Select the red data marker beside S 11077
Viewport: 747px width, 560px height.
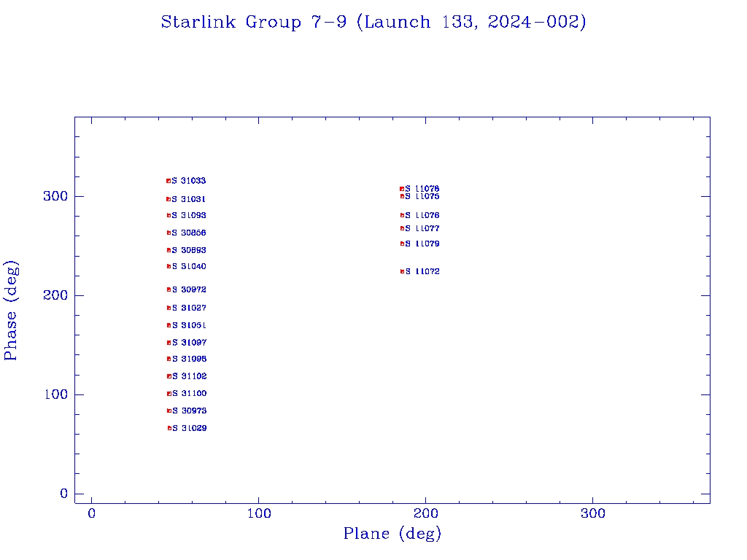(x=402, y=228)
